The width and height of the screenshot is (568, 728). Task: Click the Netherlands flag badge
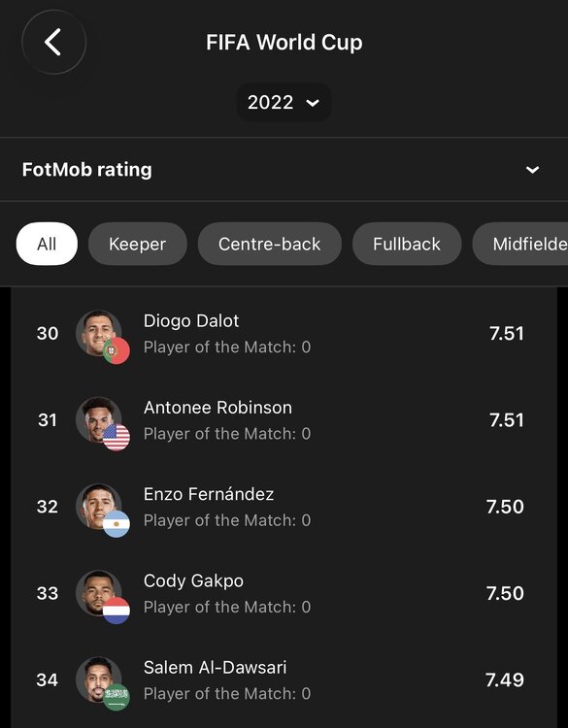117,611
